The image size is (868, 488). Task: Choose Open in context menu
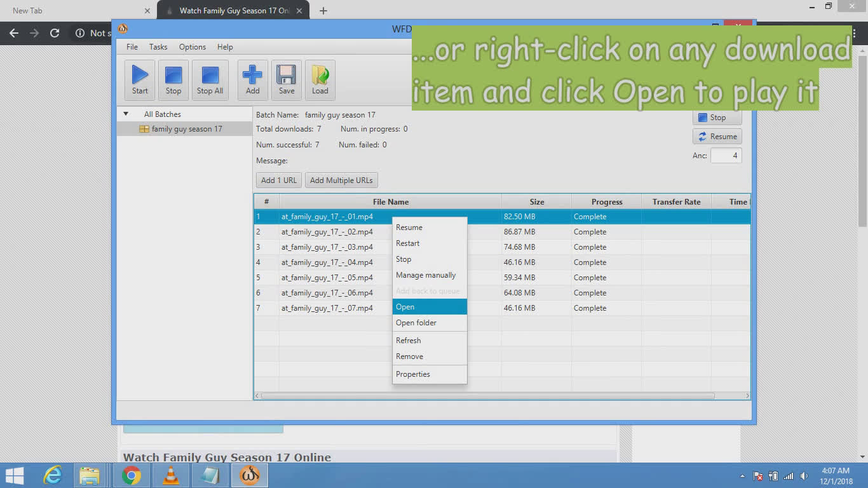(x=430, y=307)
